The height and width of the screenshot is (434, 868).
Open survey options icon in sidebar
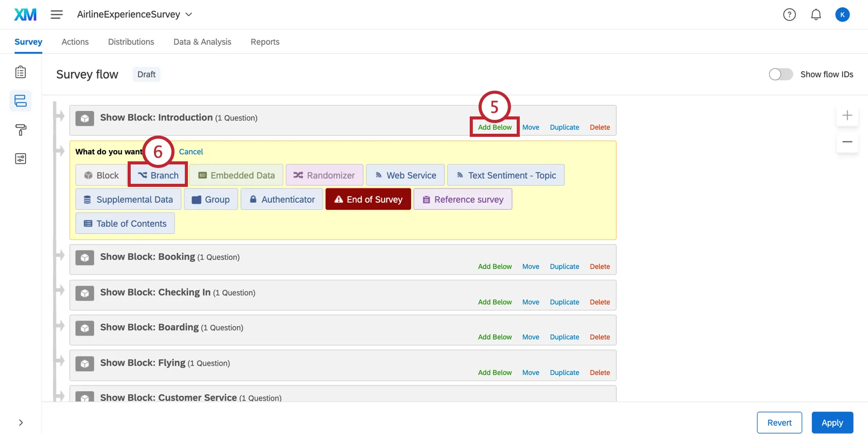[x=20, y=159]
